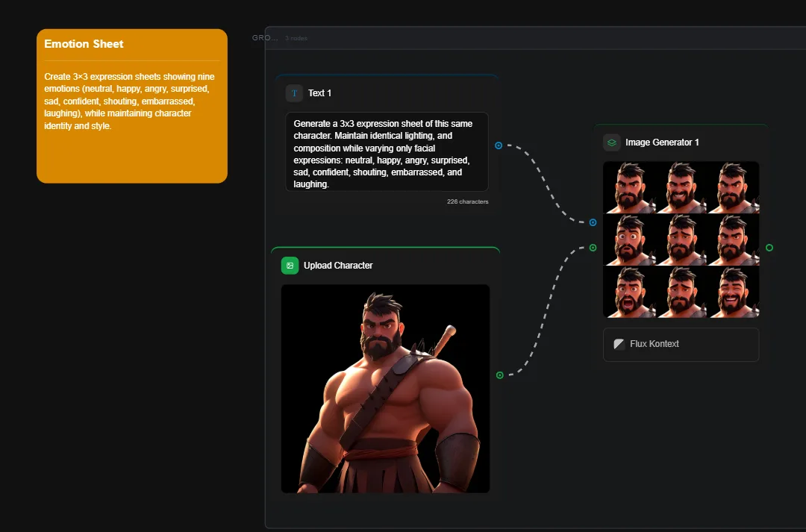Click the truncated GRO... group label

(265, 38)
